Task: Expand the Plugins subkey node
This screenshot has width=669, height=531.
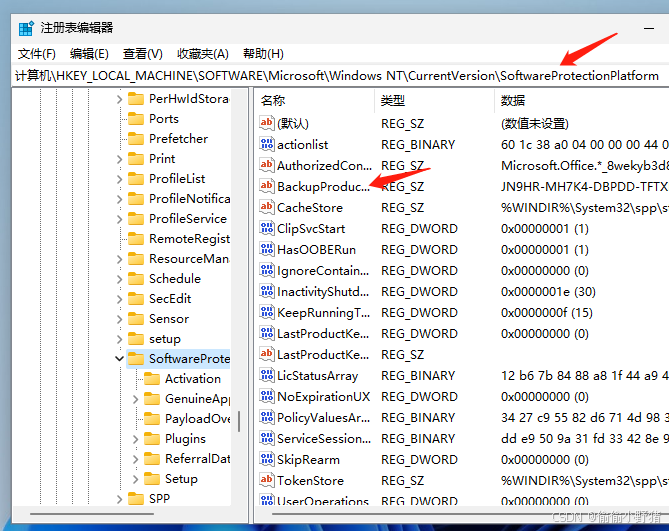Action: point(135,439)
